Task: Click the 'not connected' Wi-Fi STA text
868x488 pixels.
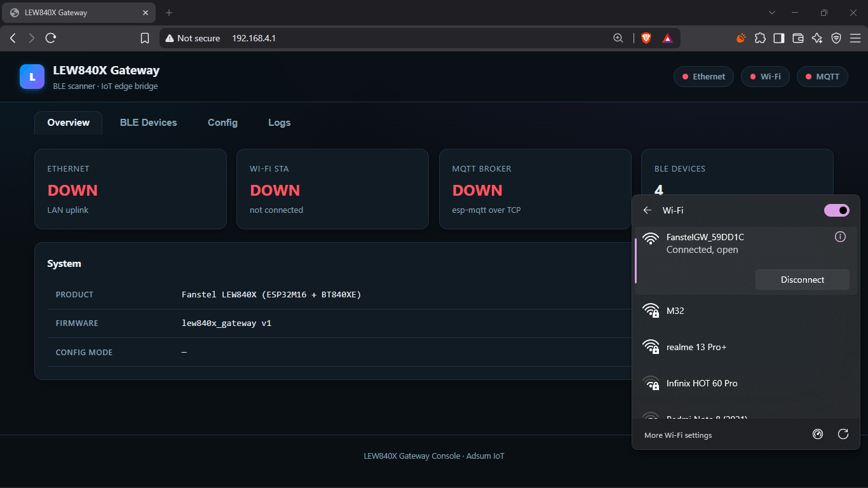Action: pos(276,210)
